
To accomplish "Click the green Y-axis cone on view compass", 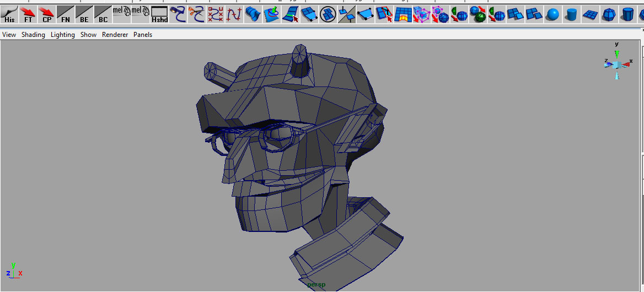I will (616, 54).
